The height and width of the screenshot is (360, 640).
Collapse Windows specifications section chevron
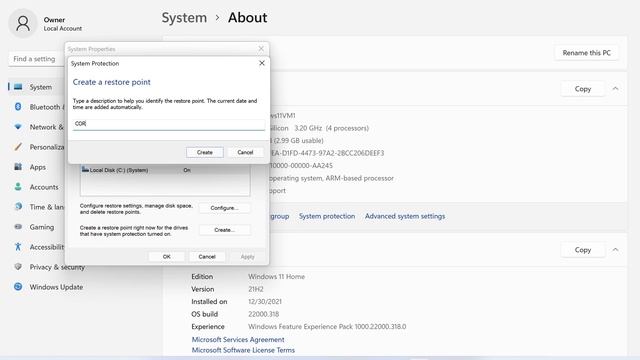pyautogui.click(x=615, y=249)
